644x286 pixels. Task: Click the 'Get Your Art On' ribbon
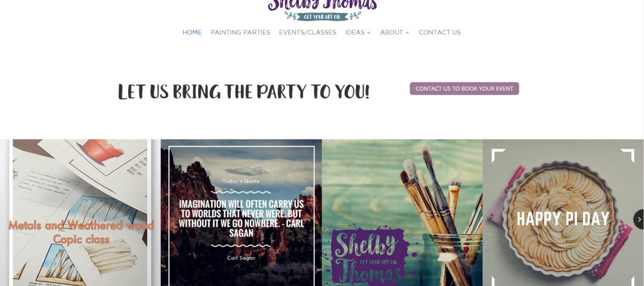323,17
